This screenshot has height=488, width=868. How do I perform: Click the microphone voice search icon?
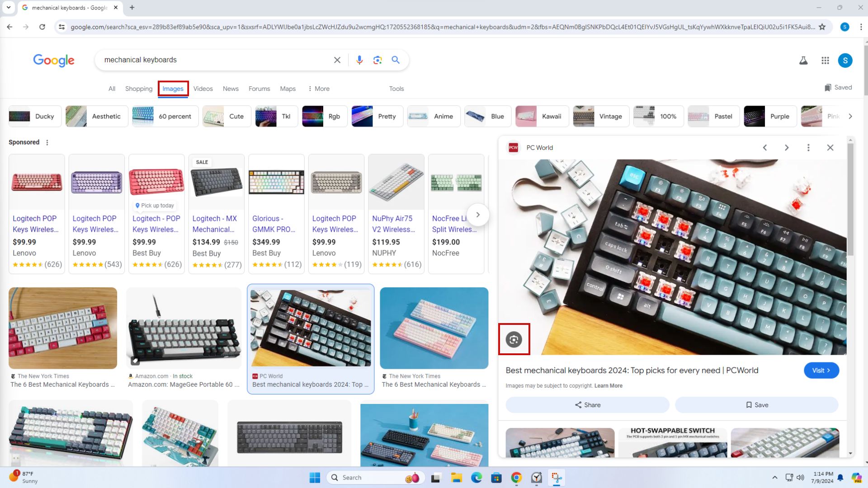point(359,60)
